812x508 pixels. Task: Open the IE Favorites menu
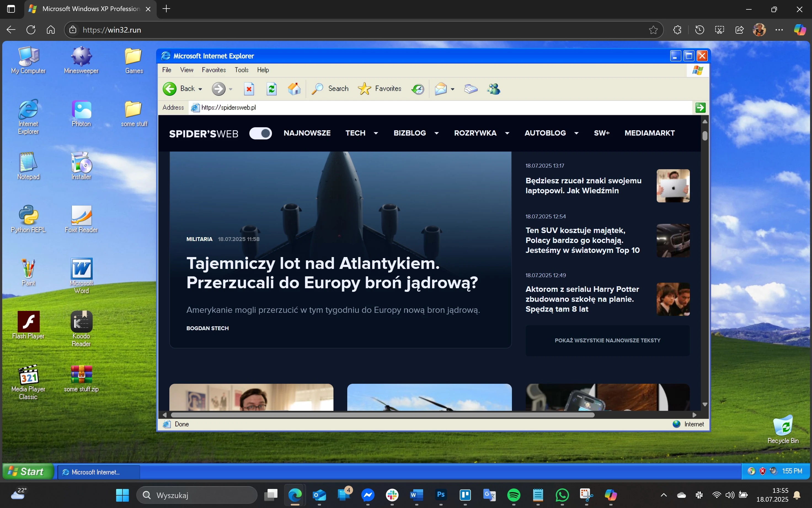point(214,70)
